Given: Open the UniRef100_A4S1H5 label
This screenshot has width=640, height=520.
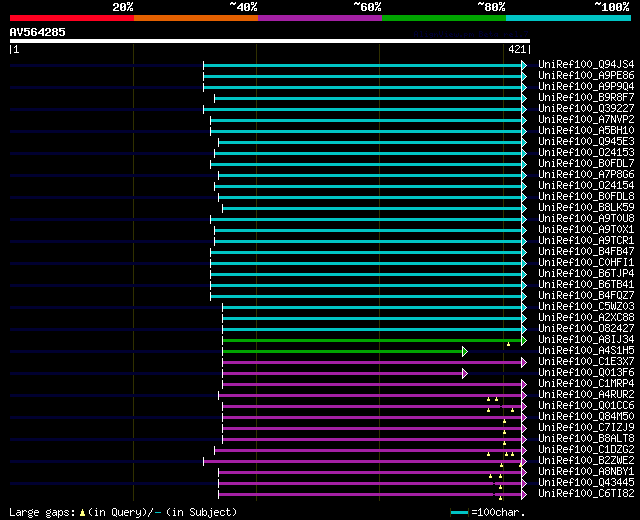Looking at the screenshot, I should coord(586,351).
